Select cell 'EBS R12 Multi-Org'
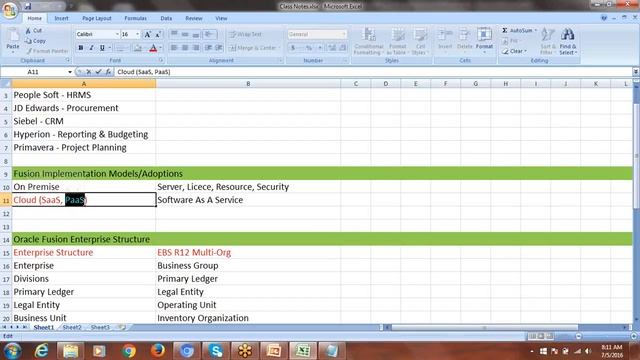The height and width of the screenshot is (360, 640). tap(248, 253)
